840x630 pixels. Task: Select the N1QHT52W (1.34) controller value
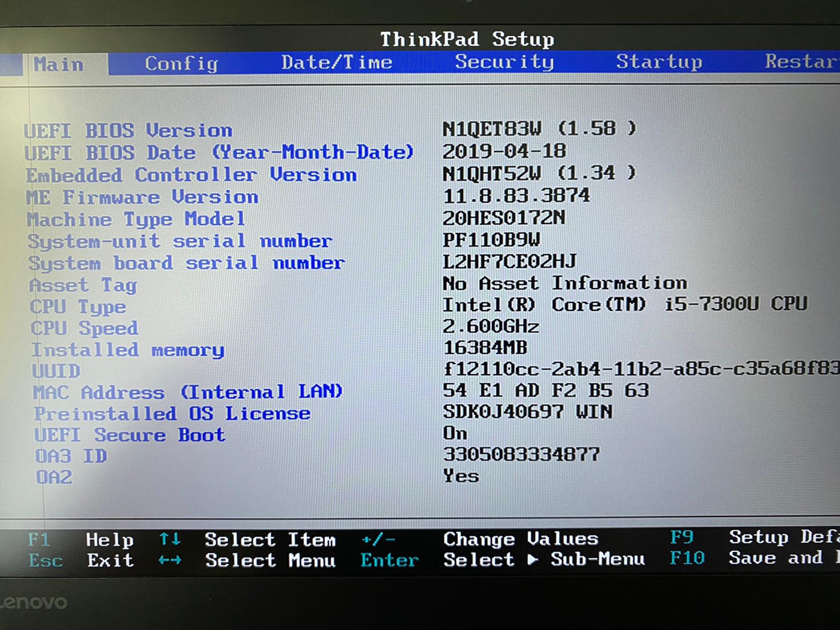coord(539,173)
